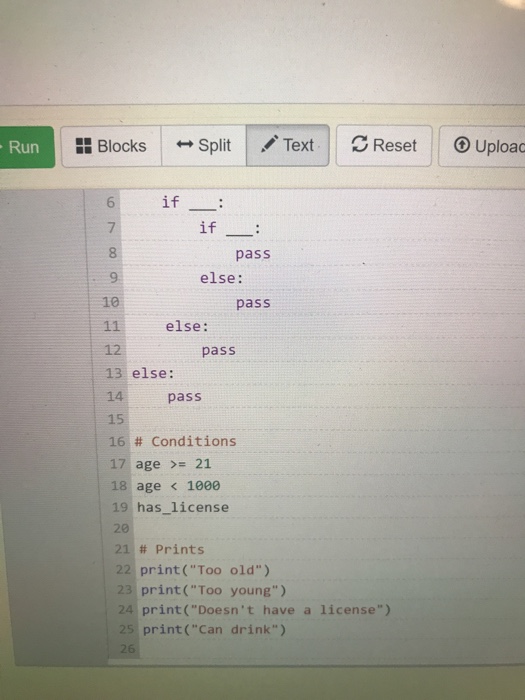
Task: Click line number 15 in gutter
Action: (116, 419)
